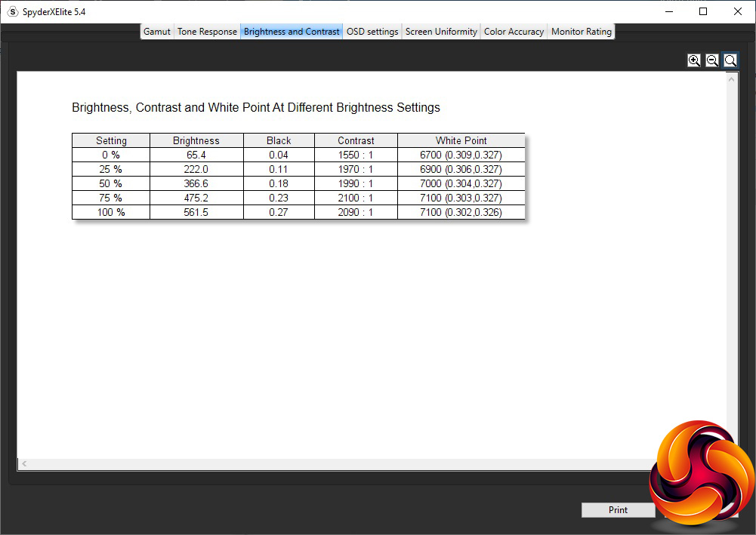Click the 0 % setting cell

click(111, 155)
